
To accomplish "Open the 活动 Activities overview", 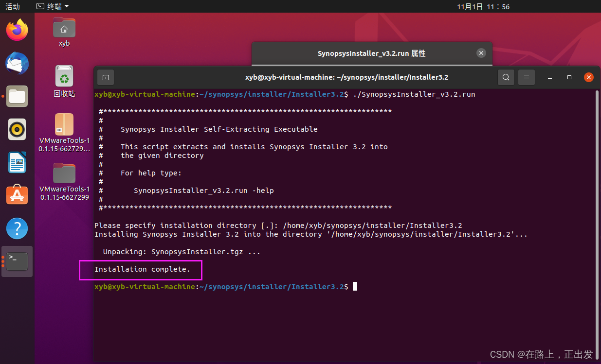I will tap(13, 6).
